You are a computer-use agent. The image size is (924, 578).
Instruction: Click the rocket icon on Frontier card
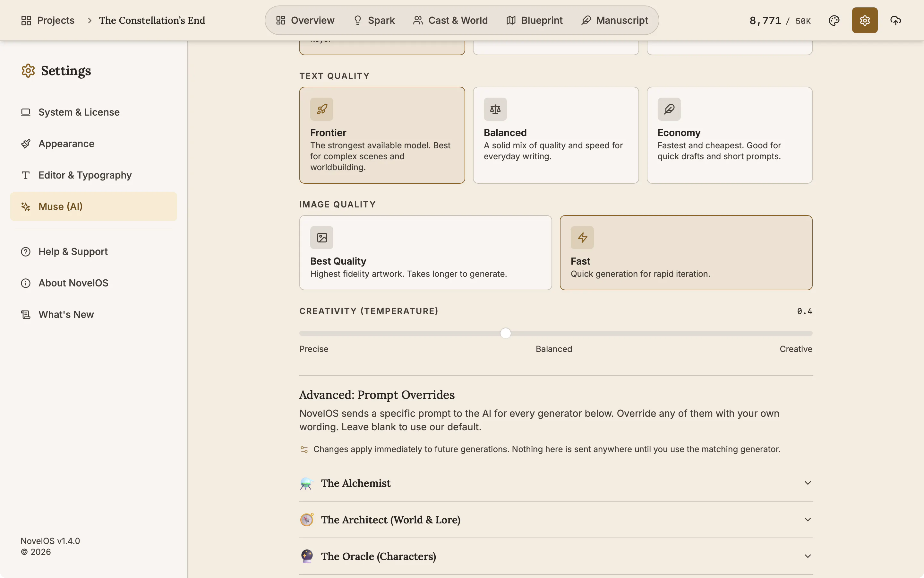point(321,109)
